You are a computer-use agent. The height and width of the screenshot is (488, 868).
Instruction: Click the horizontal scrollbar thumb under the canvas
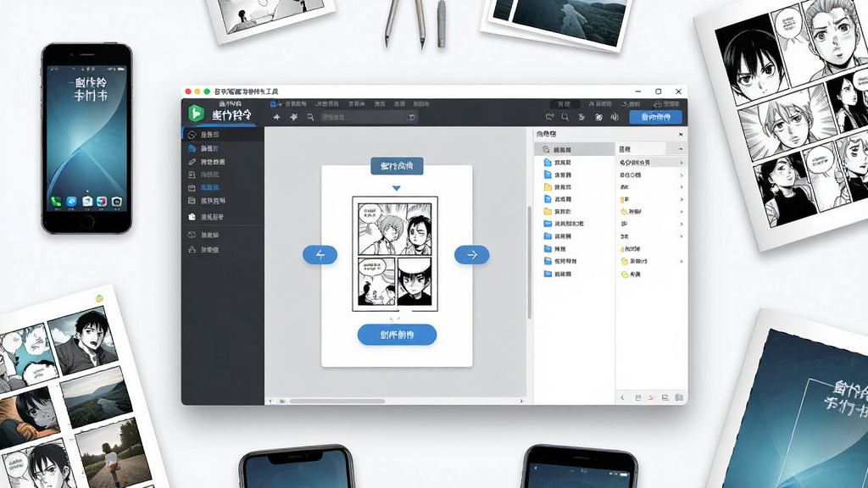pyautogui.click(x=337, y=401)
